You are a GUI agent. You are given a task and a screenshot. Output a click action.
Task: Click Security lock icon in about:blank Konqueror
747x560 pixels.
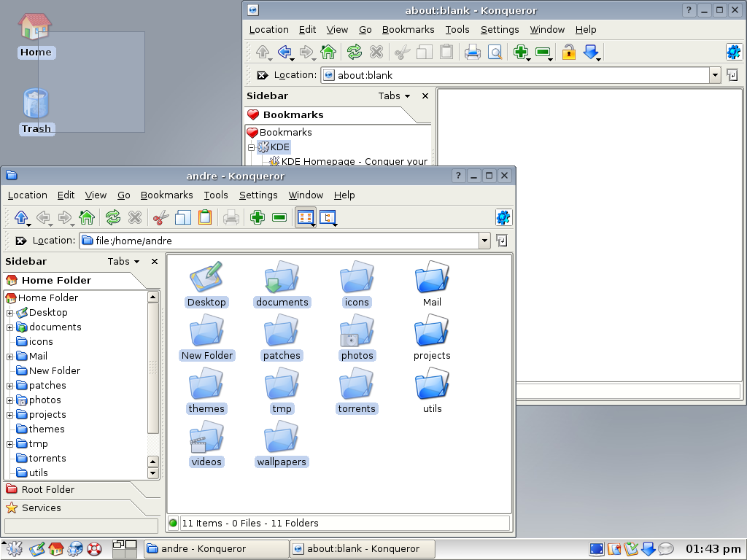click(569, 52)
